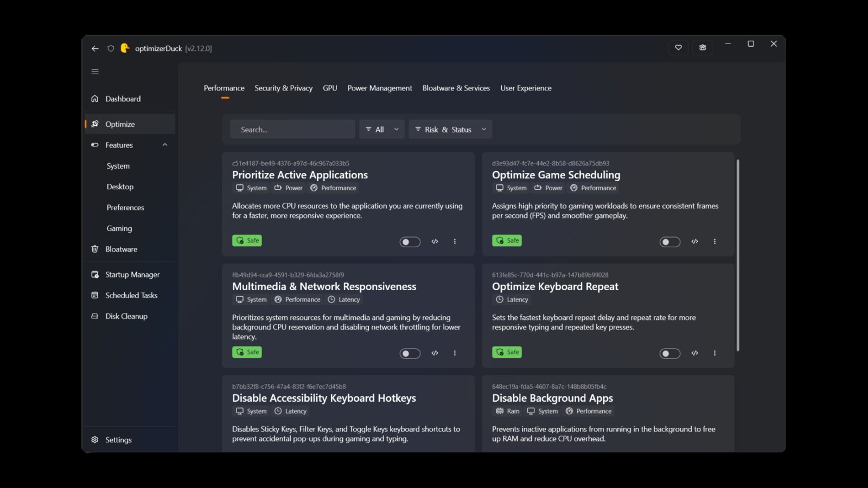Open Dashboard in the sidebar
The width and height of the screenshot is (868, 488).
[130, 99]
